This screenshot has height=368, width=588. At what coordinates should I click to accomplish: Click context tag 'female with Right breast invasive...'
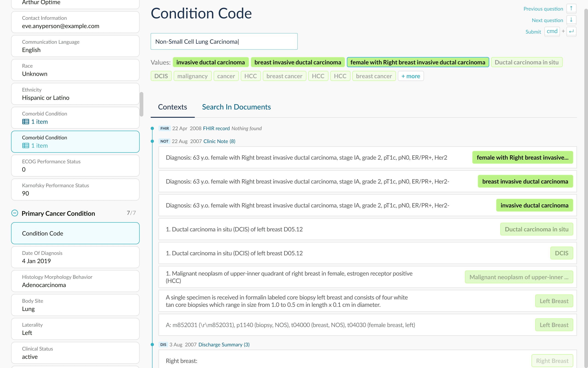click(522, 157)
